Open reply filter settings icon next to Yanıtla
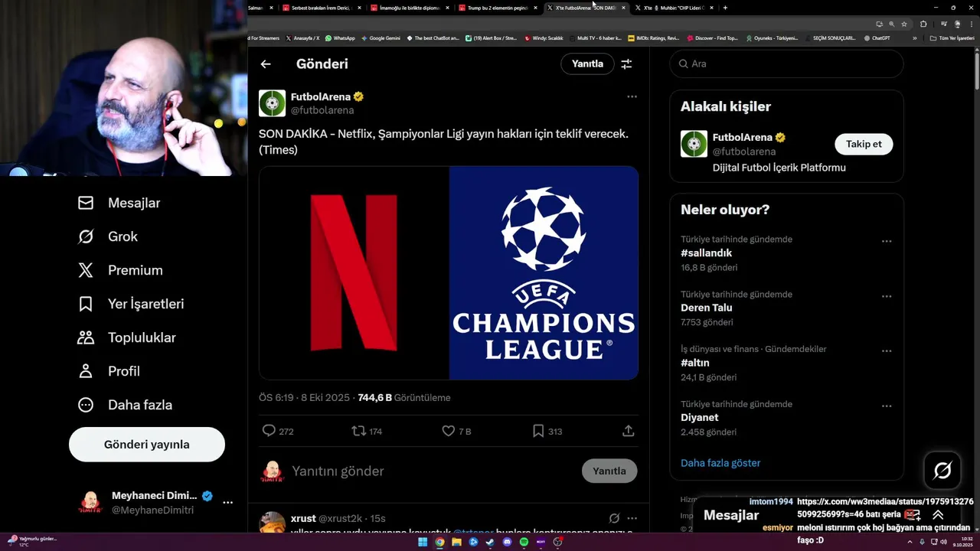This screenshot has height=551, width=980. pos(626,64)
